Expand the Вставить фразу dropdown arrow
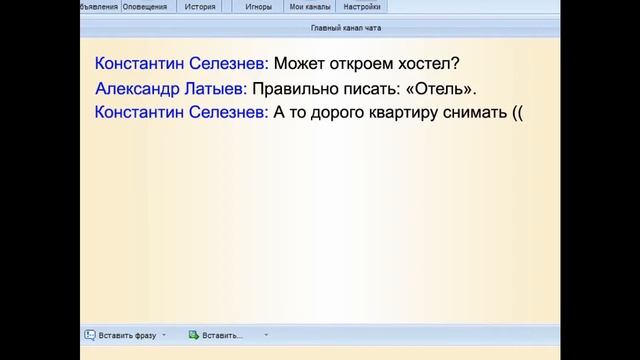Viewport: 640px width, 360px height. pos(164,335)
